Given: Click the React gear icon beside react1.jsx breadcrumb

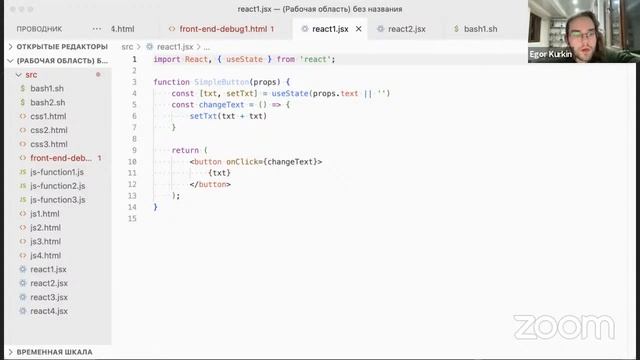Looking at the screenshot, I should (149, 47).
